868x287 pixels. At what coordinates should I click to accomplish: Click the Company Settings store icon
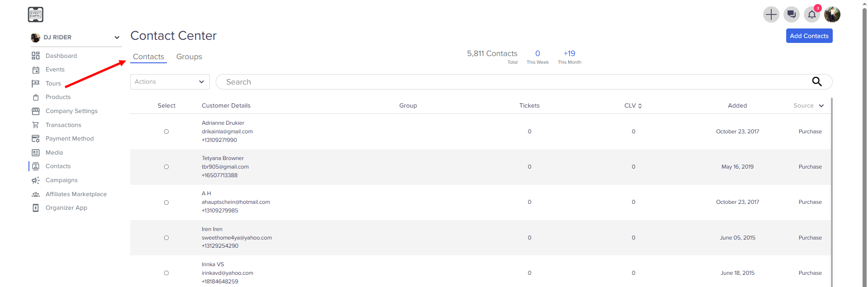36,111
